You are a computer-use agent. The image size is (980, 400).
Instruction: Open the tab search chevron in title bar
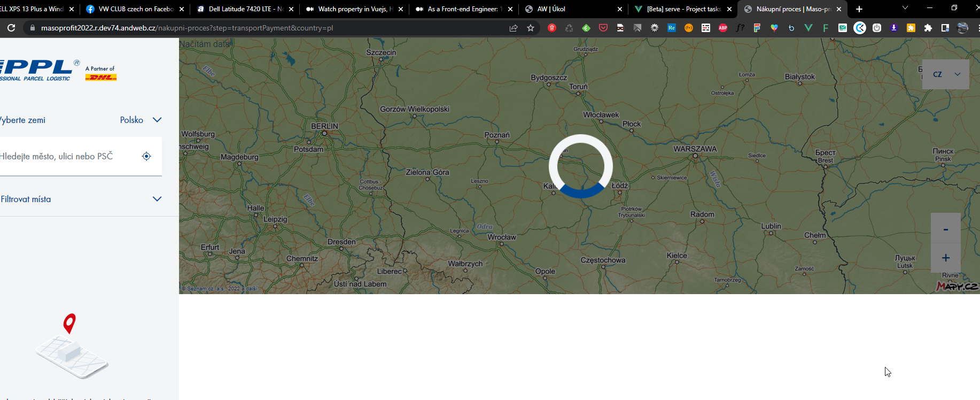click(905, 8)
